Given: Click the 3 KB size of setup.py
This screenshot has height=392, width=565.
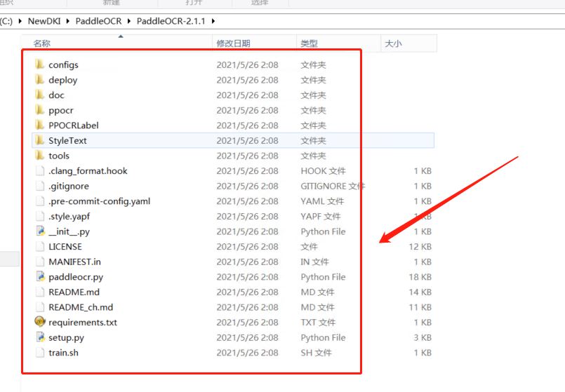Looking at the screenshot, I should pyautogui.click(x=423, y=337).
